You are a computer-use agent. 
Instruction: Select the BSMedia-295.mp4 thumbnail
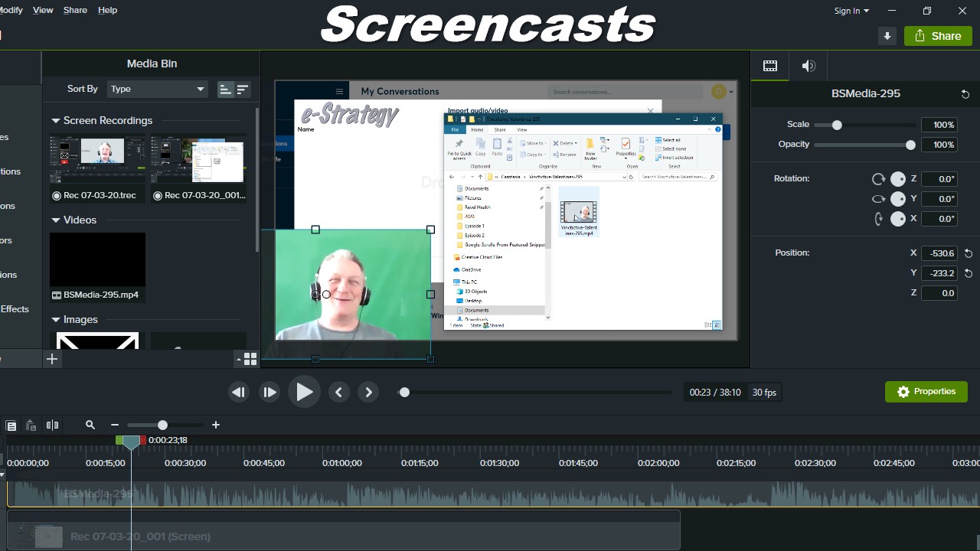(x=97, y=259)
